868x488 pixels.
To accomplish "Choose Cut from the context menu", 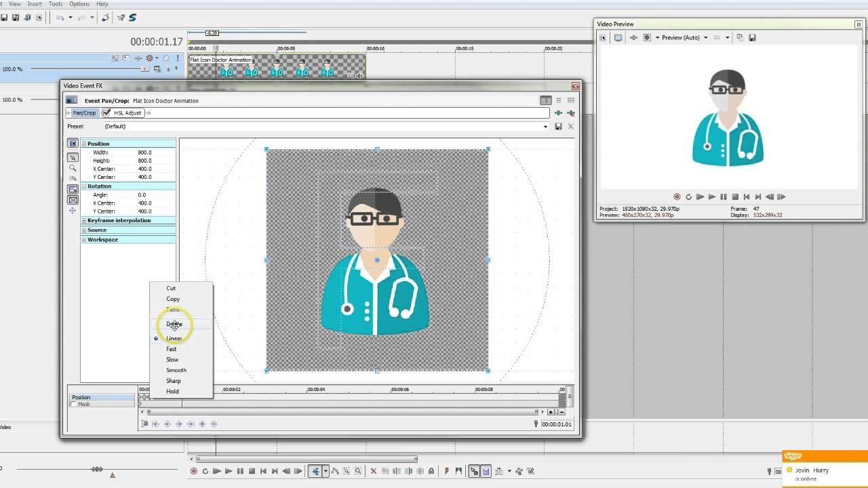I will click(x=171, y=288).
